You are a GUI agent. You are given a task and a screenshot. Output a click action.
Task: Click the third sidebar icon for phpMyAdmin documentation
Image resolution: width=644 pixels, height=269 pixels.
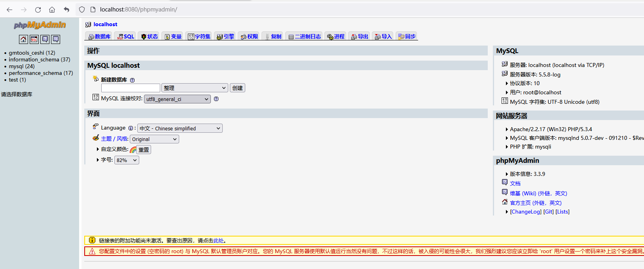pyautogui.click(x=45, y=39)
